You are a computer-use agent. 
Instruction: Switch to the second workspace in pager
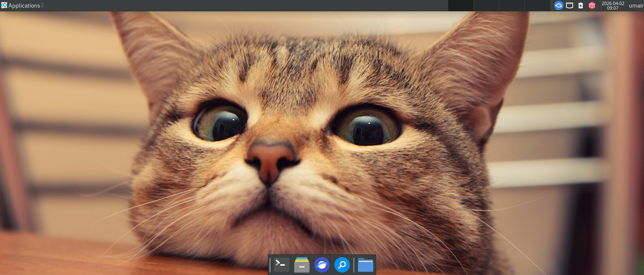486,5
